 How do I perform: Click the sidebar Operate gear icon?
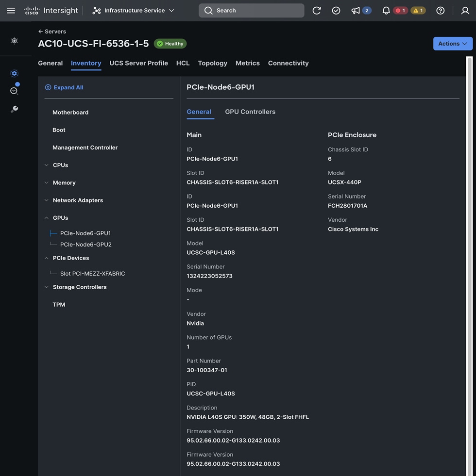14,73
